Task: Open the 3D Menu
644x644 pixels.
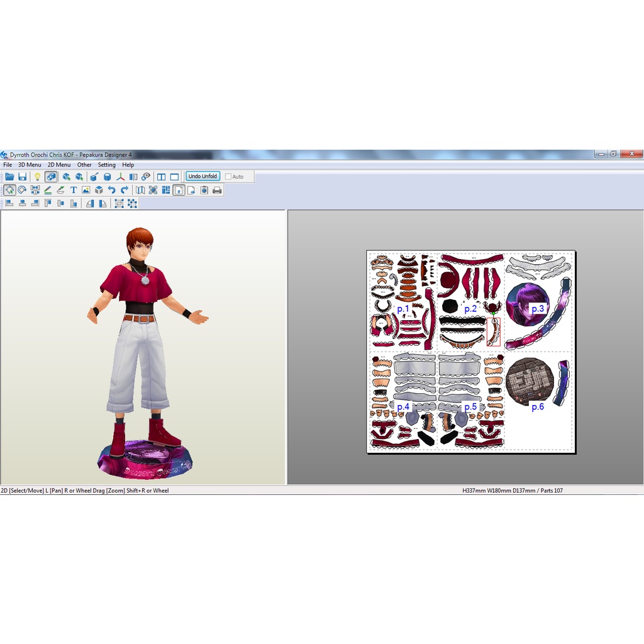Action: [x=30, y=165]
